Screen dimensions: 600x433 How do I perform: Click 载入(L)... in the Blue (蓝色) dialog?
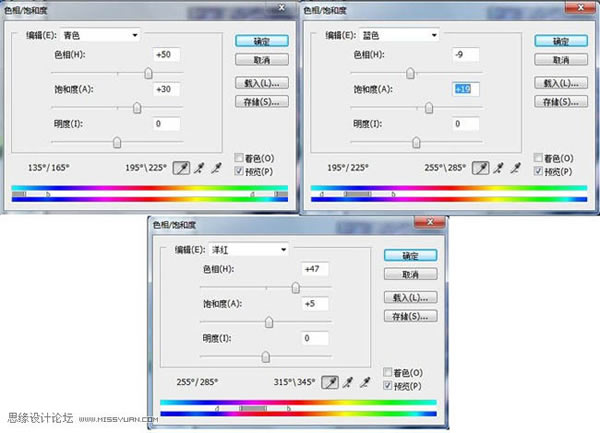point(561,83)
